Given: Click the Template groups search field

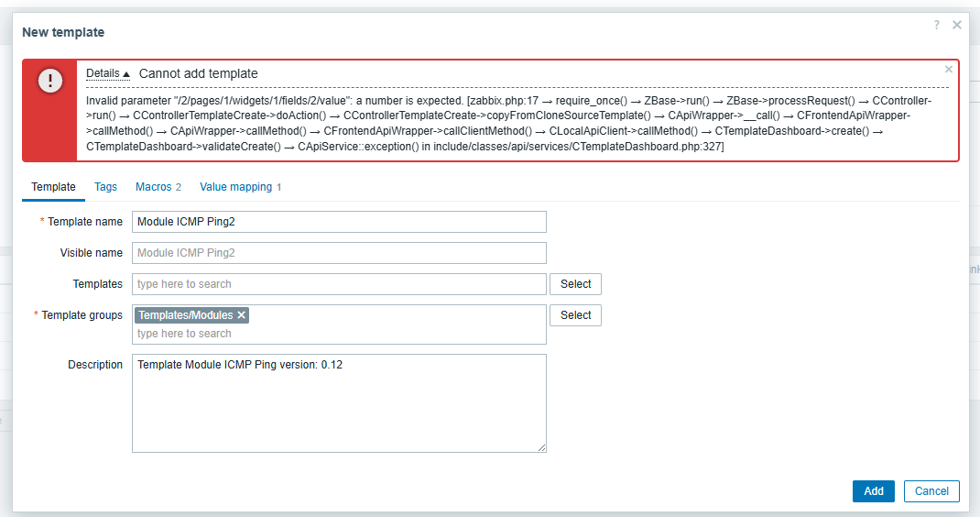Looking at the screenshot, I should click(x=340, y=334).
